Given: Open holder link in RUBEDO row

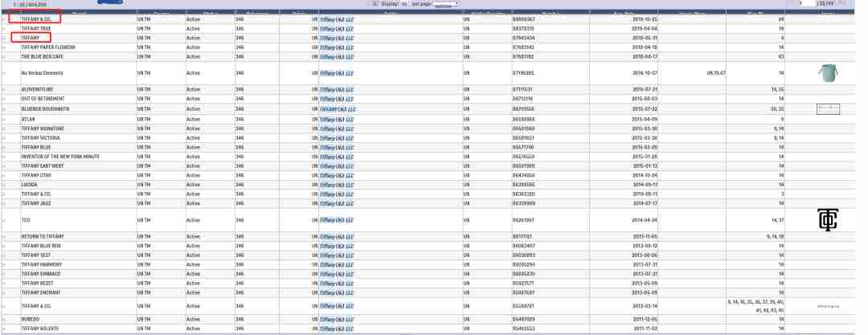Looking at the screenshot, I should click(x=337, y=320).
